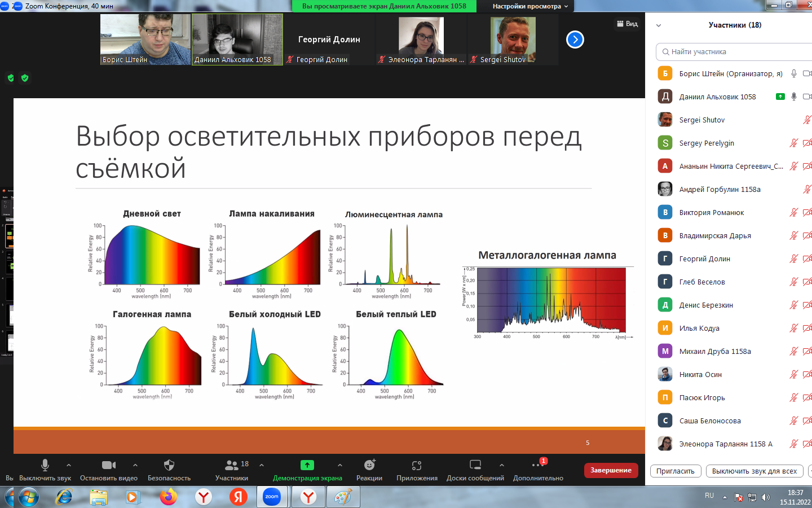Click the red Завершение button
This screenshot has height=508, width=812.
(611, 470)
